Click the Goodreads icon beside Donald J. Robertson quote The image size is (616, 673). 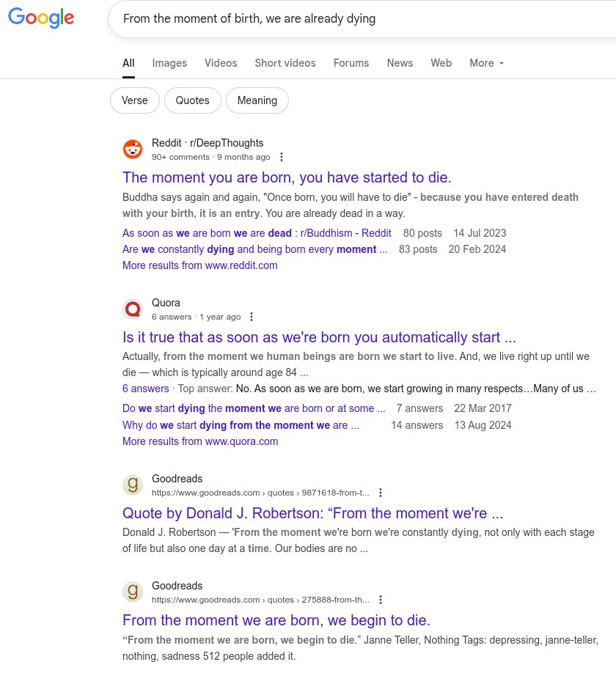[x=133, y=485]
